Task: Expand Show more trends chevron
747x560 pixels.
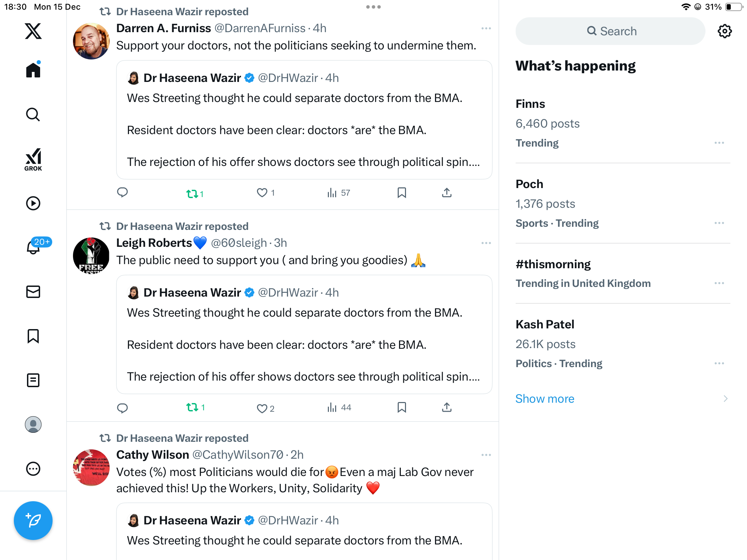Action: 726,399
